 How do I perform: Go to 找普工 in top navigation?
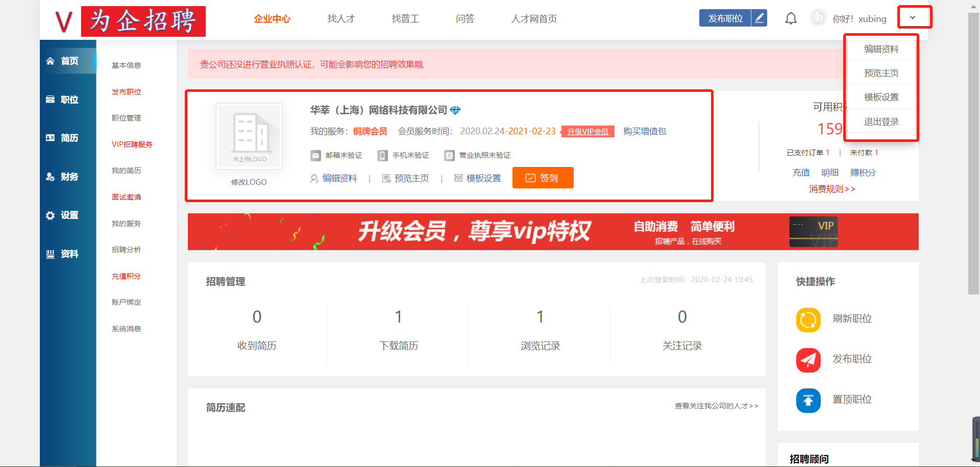(x=405, y=19)
